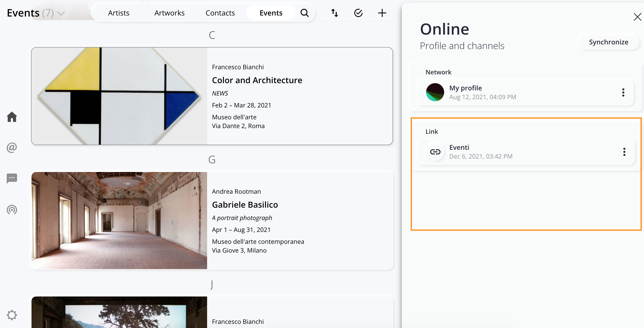The image size is (644, 328).
Task: Open the Gabriele Basilico event title
Action: click(245, 205)
